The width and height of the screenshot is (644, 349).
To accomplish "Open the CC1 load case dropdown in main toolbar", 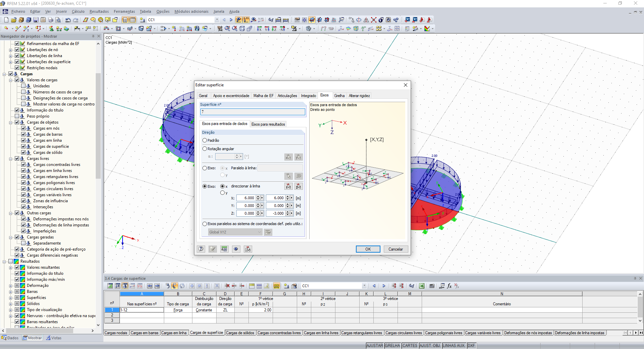I will pyautogui.click(x=217, y=20).
